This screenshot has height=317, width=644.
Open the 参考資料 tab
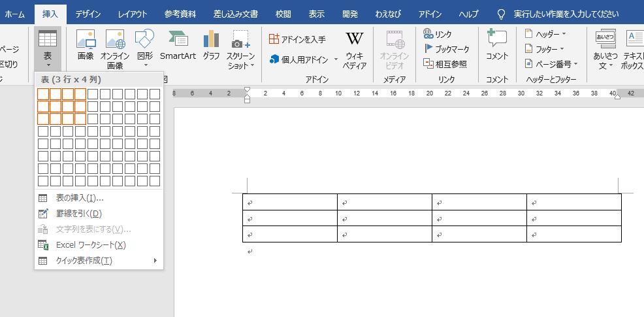pos(180,14)
